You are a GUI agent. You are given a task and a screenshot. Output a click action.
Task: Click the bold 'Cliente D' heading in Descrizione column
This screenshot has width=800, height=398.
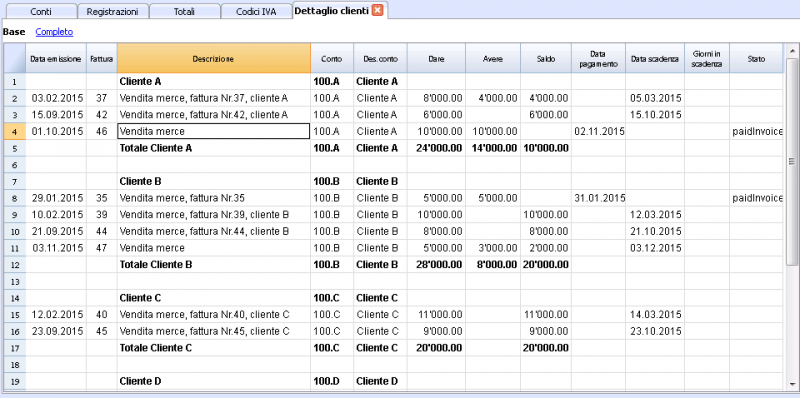pos(214,381)
